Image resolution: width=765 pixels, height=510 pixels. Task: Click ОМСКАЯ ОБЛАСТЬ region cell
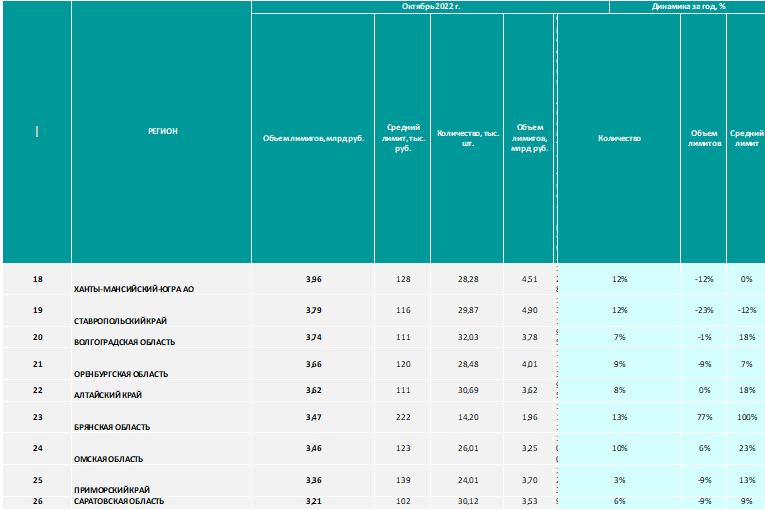(161, 449)
